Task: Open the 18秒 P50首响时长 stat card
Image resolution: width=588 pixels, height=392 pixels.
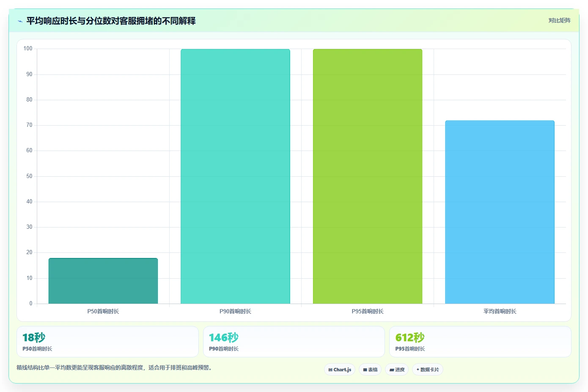Action: click(107, 342)
